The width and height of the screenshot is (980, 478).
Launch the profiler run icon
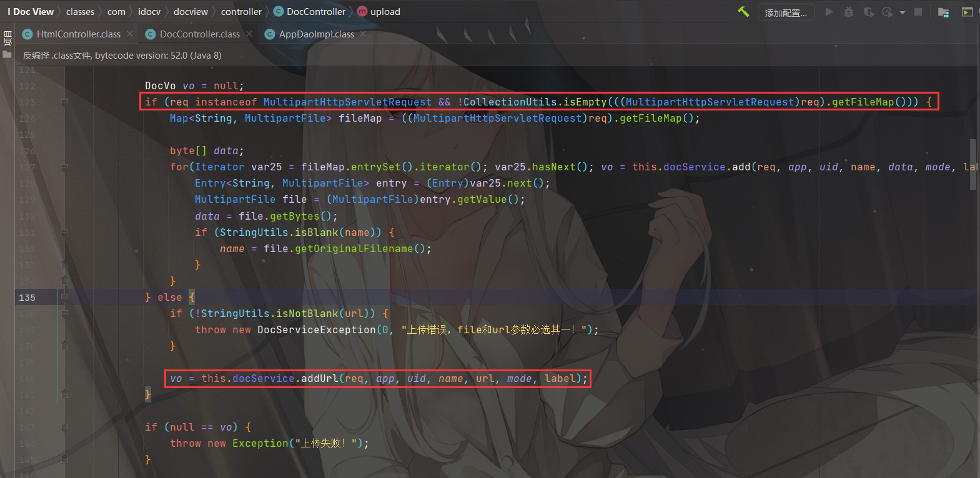click(887, 12)
